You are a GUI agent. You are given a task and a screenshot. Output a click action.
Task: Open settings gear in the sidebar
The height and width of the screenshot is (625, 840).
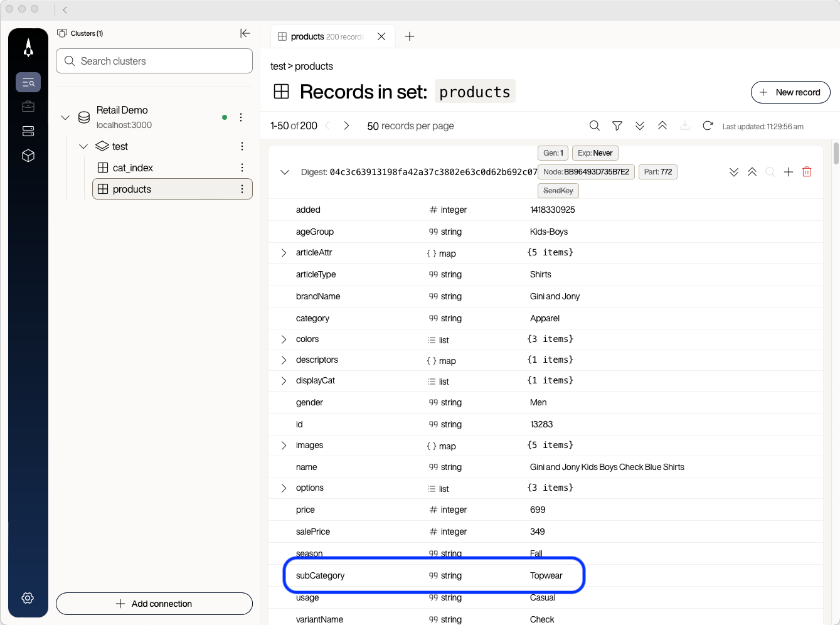click(28, 598)
